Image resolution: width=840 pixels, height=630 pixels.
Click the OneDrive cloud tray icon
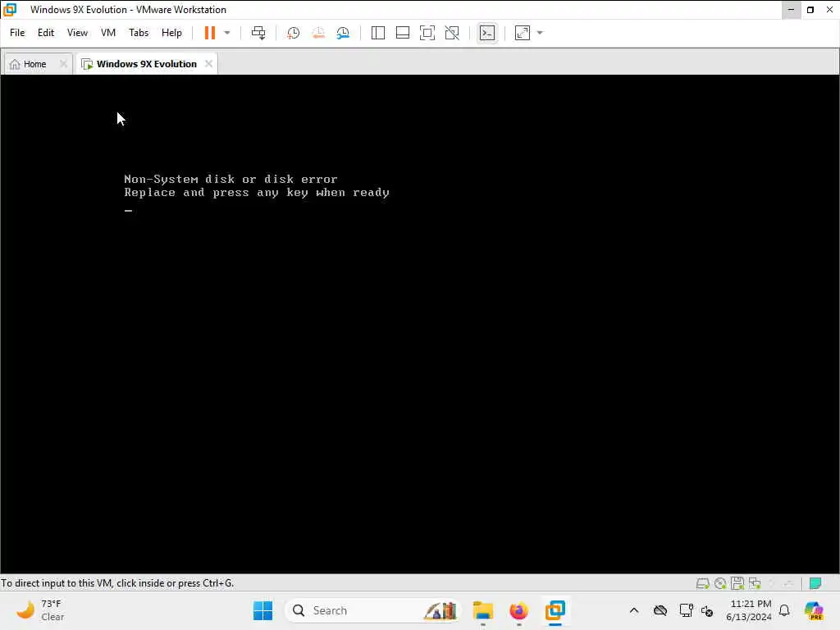pyautogui.click(x=660, y=610)
